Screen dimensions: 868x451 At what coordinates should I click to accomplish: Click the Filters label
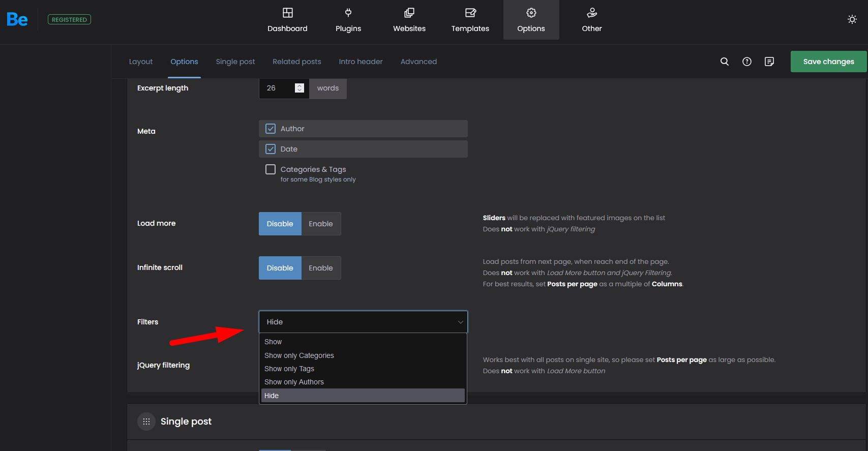(147, 322)
